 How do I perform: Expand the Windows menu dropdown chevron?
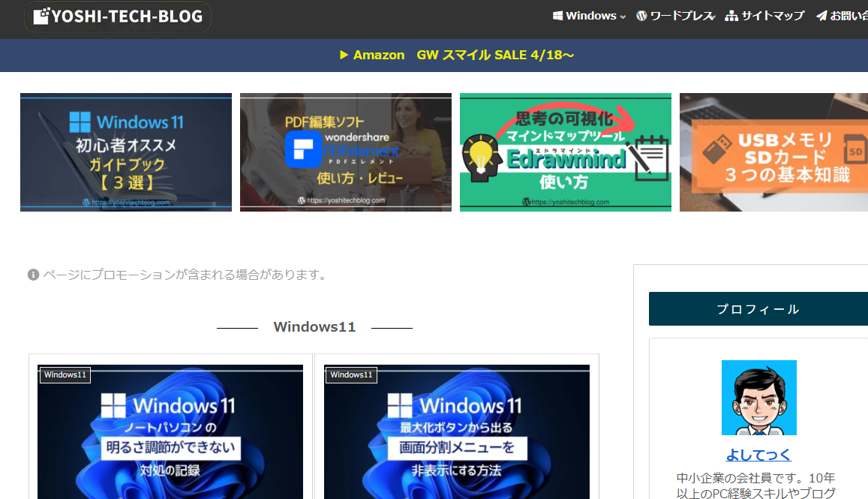[x=623, y=17]
